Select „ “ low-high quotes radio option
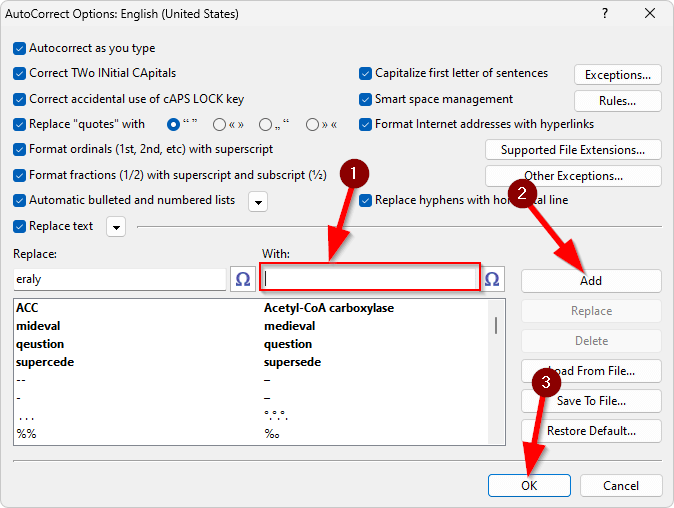Image resolution: width=674 pixels, height=508 pixels. click(x=265, y=125)
